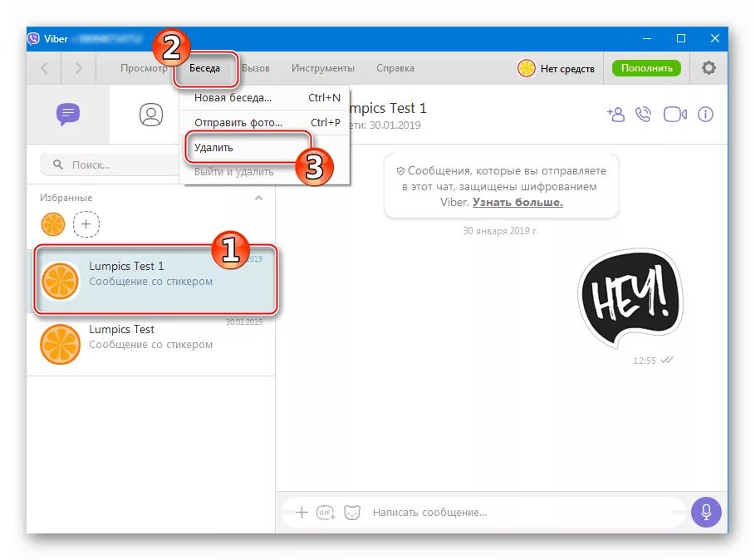Follow the Узнать больше link
Screen dimensions: 755x560
click(x=517, y=202)
